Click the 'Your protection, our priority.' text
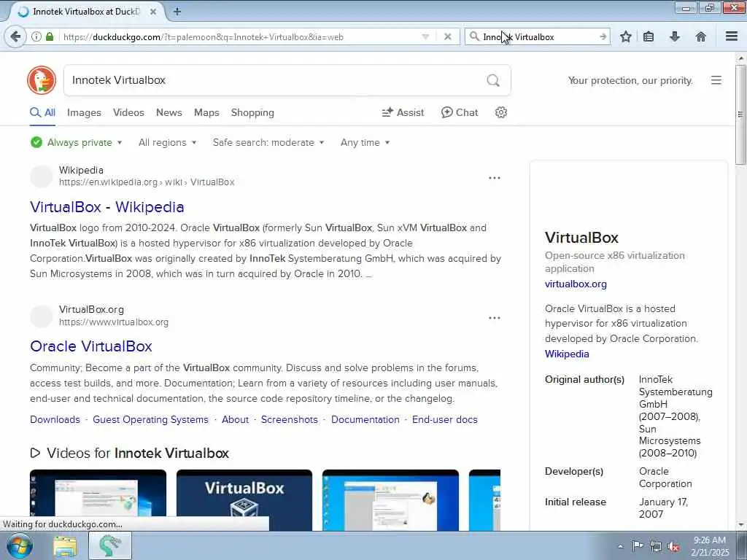 (630, 80)
